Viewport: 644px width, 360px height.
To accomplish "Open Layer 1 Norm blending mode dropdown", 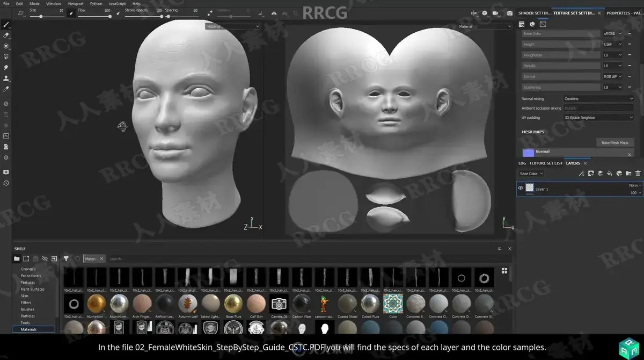I will pos(635,185).
